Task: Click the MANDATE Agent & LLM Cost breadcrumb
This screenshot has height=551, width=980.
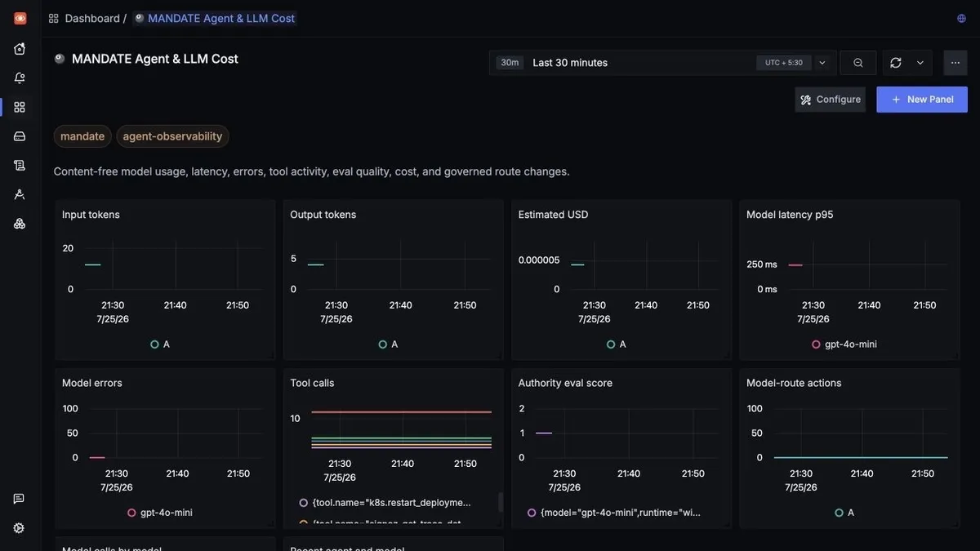Action: click(x=215, y=18)
